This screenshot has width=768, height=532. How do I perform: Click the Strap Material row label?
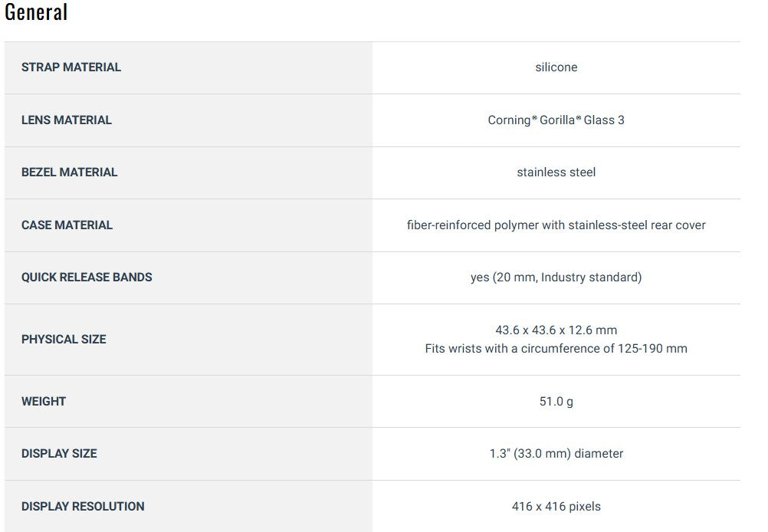71,67
